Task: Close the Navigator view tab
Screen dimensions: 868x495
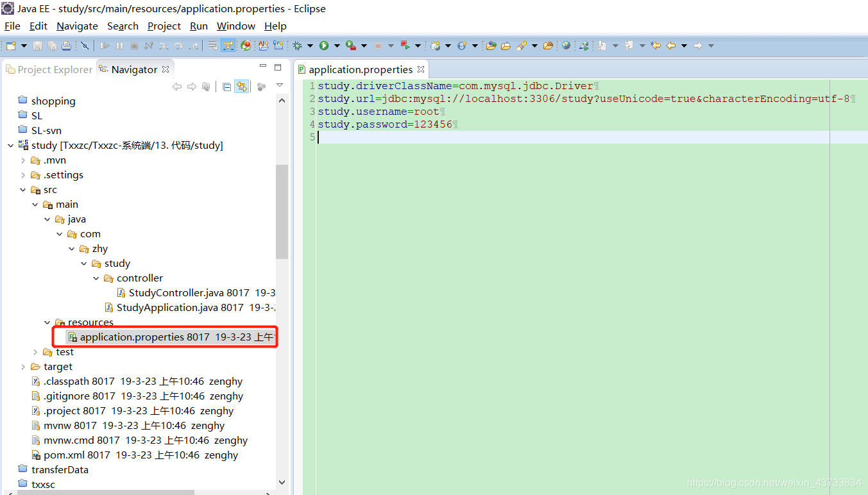Action: (165, 69)
